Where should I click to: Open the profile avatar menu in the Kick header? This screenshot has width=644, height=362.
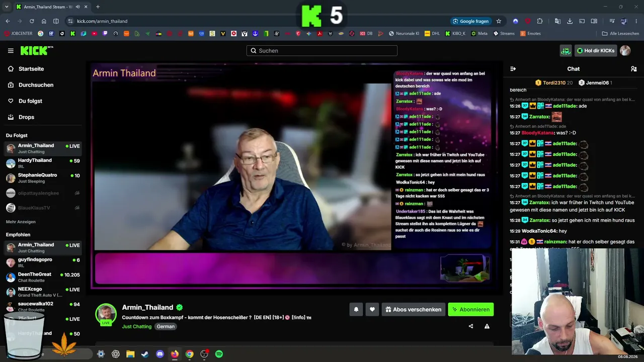(x=625, y=51)
